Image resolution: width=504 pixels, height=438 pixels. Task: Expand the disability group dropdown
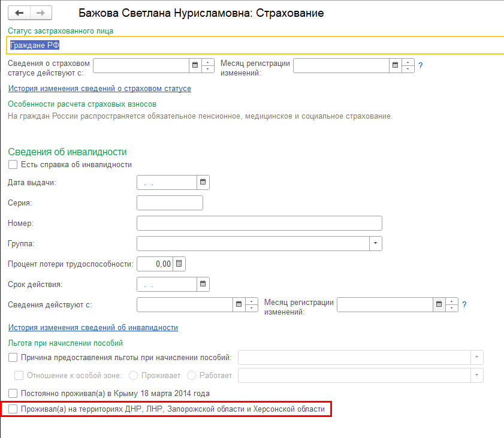(375, 243)
